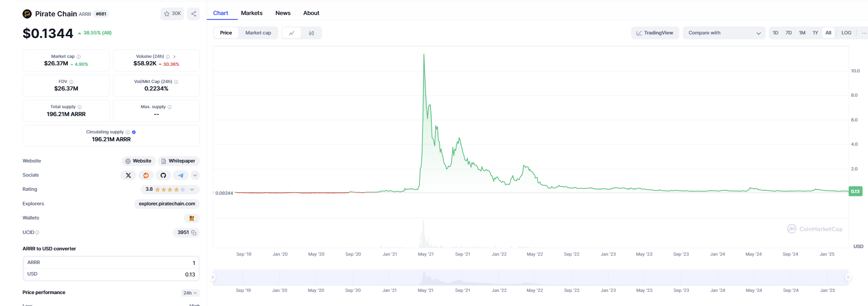
Task: Open the share icon button
Action: pos(194,14)
